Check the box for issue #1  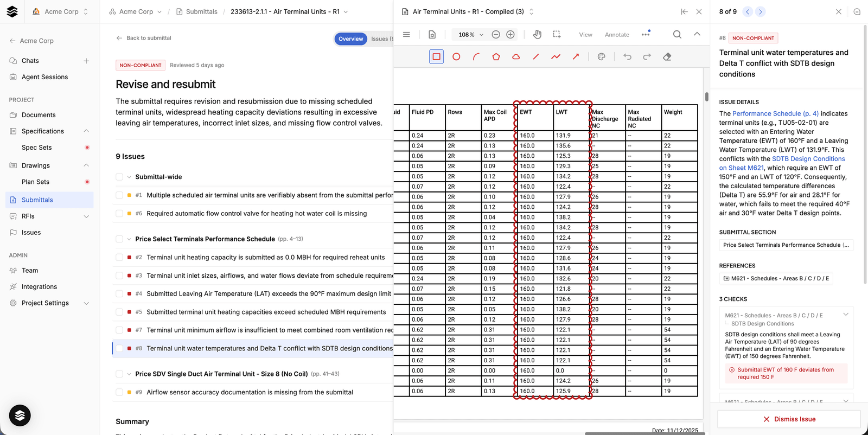click(x=119, y=195)
